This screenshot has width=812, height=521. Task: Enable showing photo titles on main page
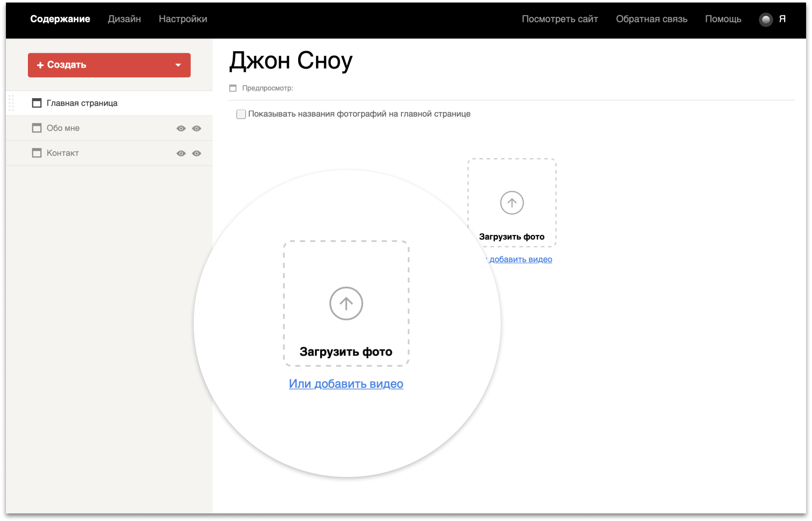(x=241, y=114)
